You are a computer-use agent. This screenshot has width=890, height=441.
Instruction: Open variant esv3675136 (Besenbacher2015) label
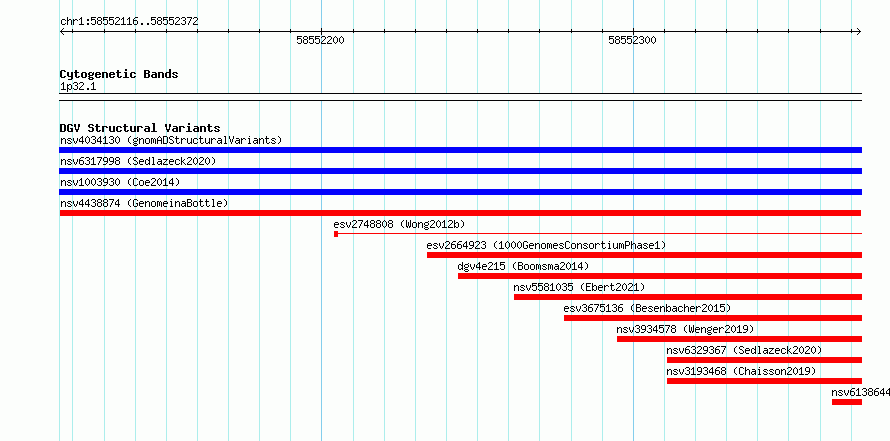(x=647, y=308)
